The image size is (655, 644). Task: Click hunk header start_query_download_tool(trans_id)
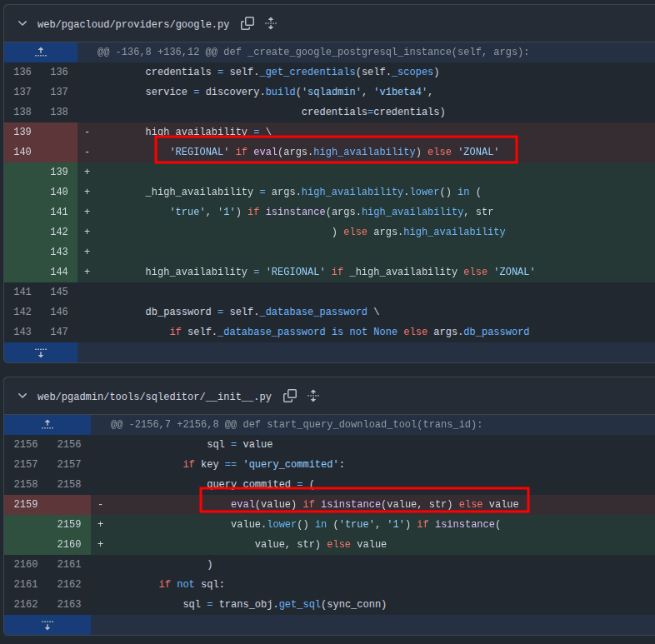[296, 424]
